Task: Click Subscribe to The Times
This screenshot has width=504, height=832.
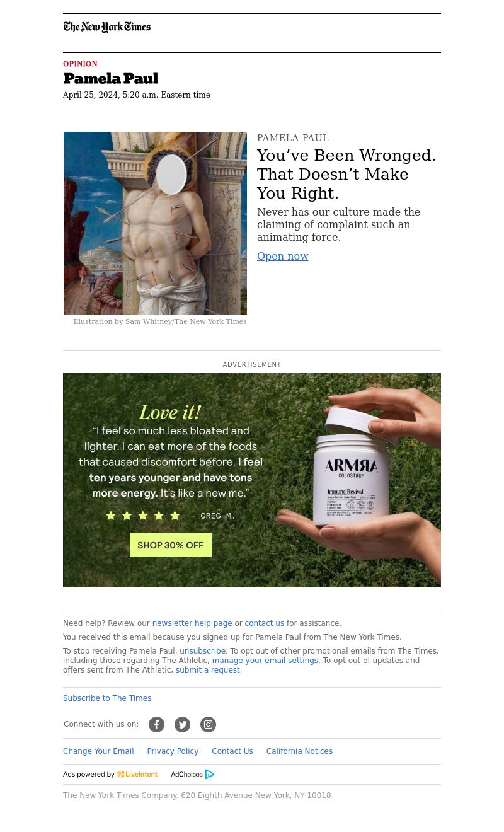Action: (107, 698)
